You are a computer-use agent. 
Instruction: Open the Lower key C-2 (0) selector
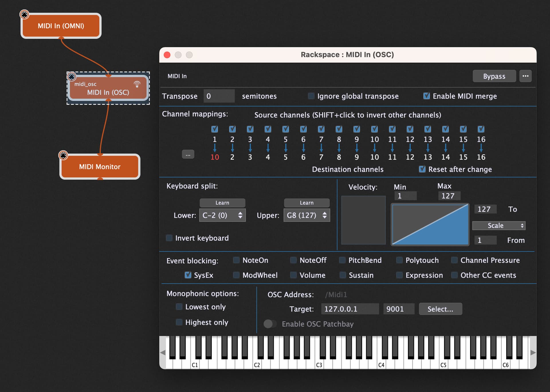[223, 215]
